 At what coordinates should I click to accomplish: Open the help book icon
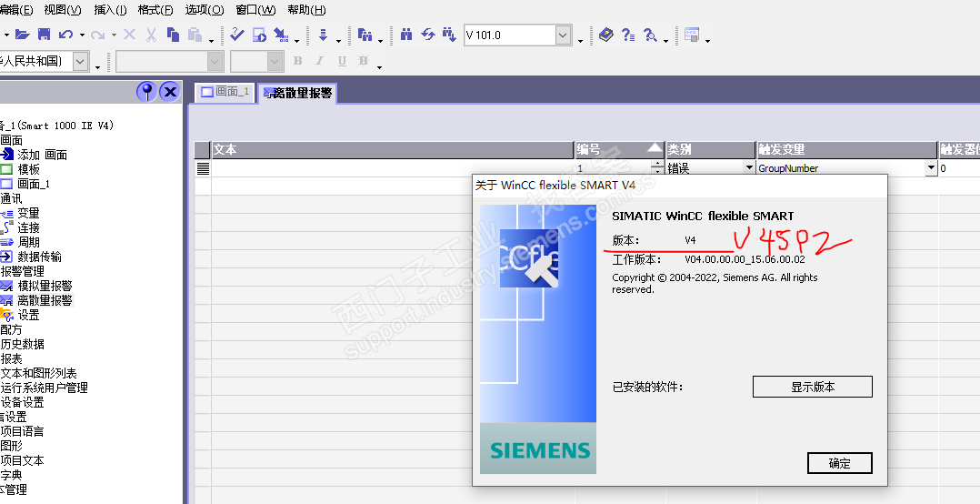(605, 35)
